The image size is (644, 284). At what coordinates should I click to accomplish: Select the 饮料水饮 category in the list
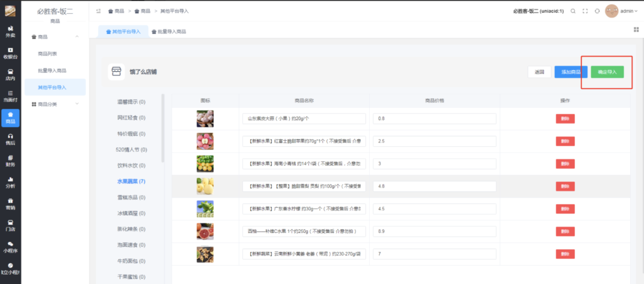tap(131, 166)
